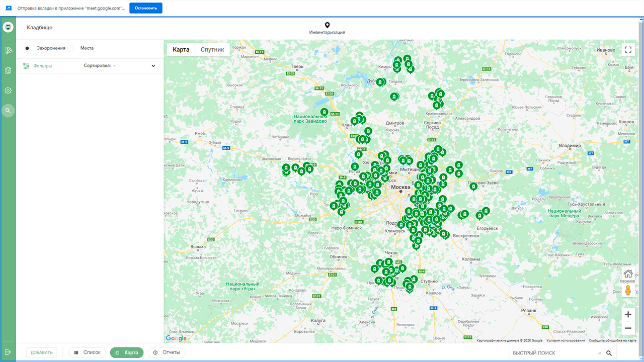Viewport: 644px width, 362px height.
Task: Click the logout icon at the sidebar bottom
Action: click(8, 352)
